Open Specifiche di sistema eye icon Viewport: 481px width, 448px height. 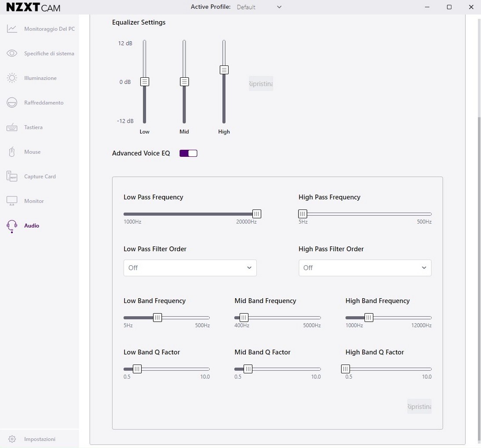(x=12, y=54)
